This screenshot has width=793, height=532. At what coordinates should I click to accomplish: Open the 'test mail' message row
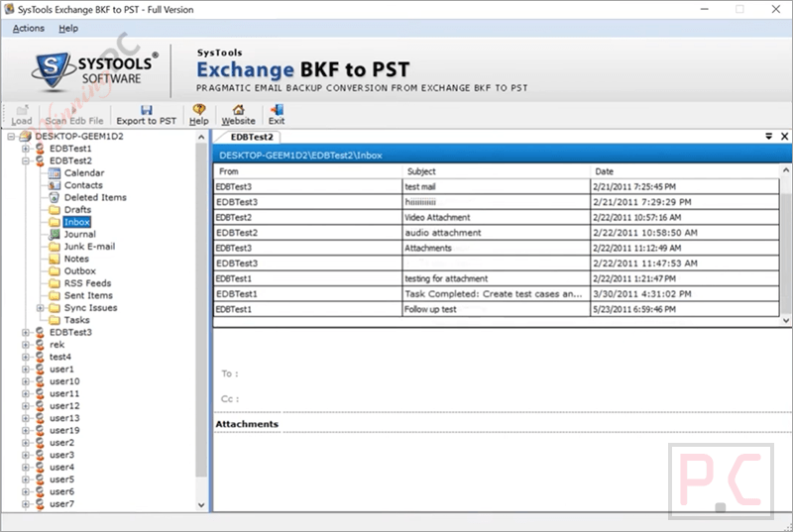(x=497, y=186)
